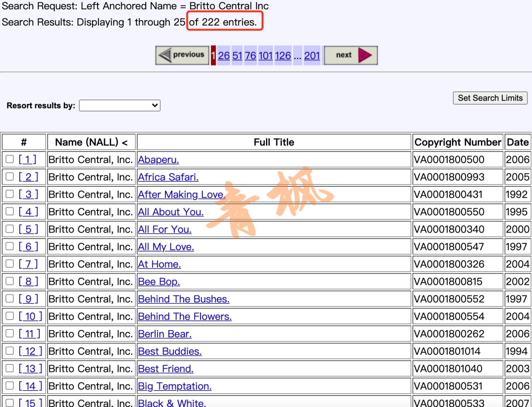Click entry number link [ 8 ]
Image resolution: width=532 pixels, height=407 pixels.
pos(28,281)
